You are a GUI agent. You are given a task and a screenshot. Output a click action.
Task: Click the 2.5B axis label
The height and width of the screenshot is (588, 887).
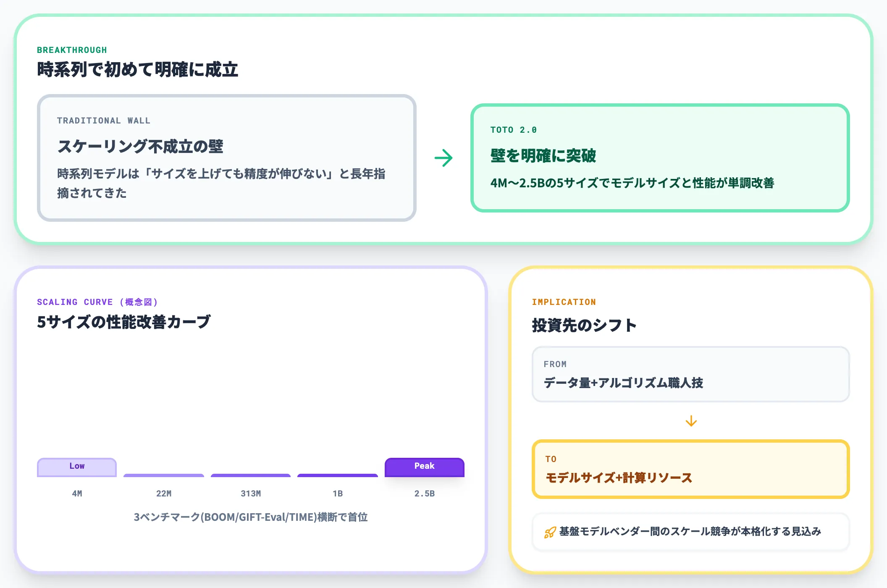[x=425, y=493]
